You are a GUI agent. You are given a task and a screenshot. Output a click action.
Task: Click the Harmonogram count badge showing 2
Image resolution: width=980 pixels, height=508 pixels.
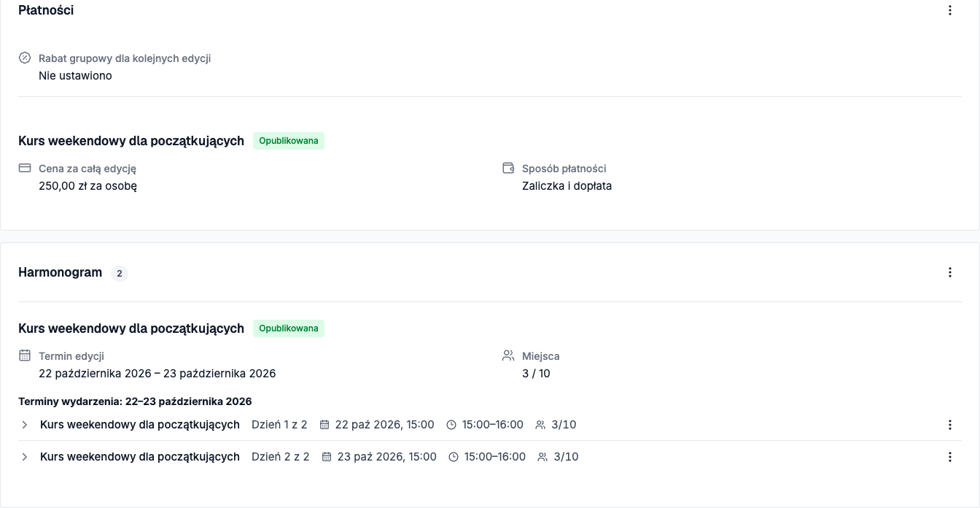pyautogui.click(x=120, y=274)
